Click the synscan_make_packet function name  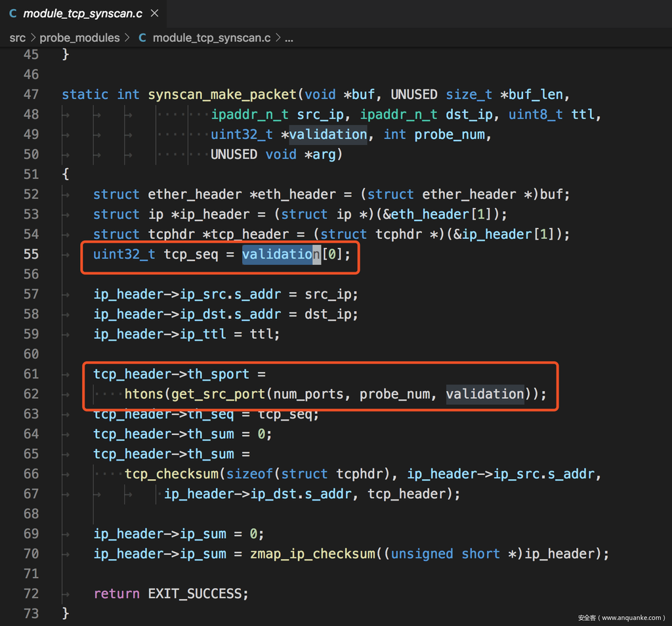click(x=223, y=94)
